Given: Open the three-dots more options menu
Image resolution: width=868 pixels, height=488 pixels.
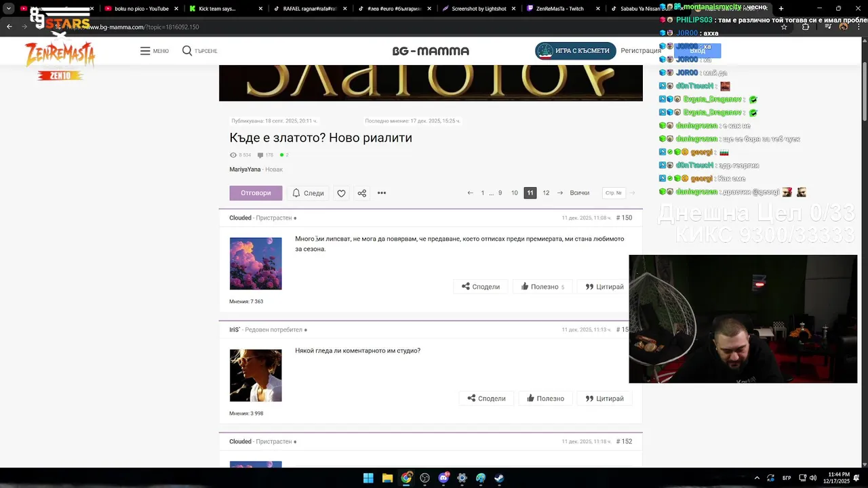Looking at the screenshot, I should (x=382, y=193).
